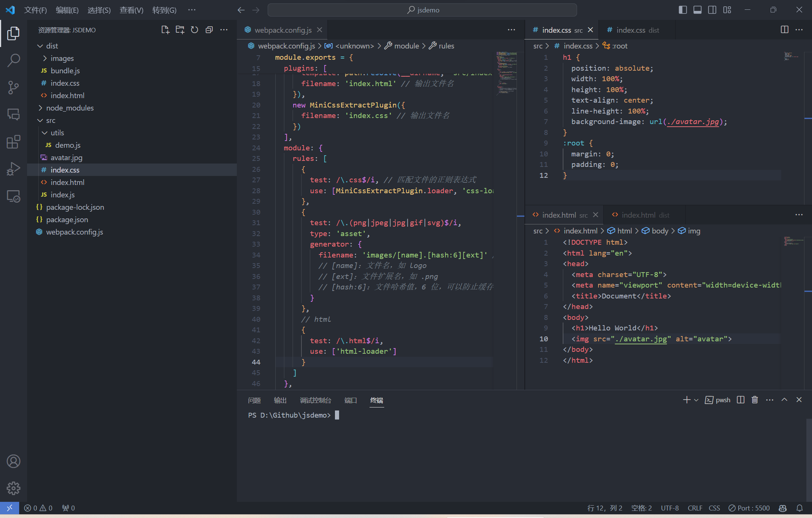Toggle the bottom panel layout button
The image size is (812, 518).
click(697, 10)
